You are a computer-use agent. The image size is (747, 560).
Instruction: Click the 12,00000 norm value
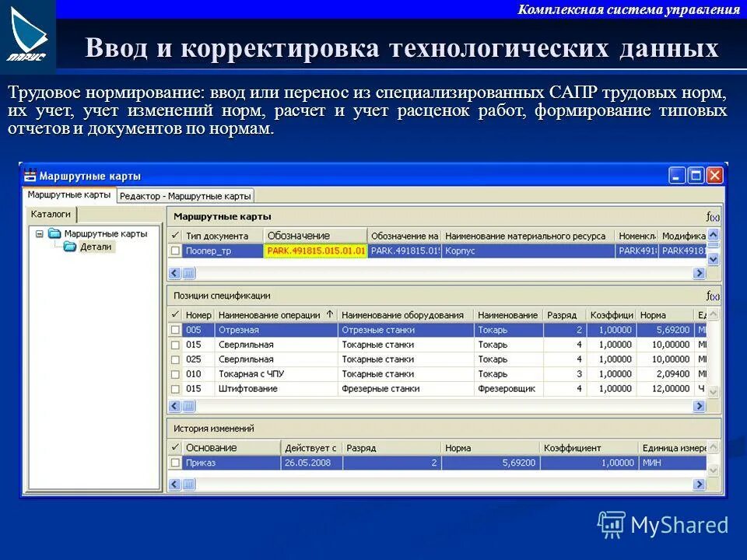pos(665,389)
